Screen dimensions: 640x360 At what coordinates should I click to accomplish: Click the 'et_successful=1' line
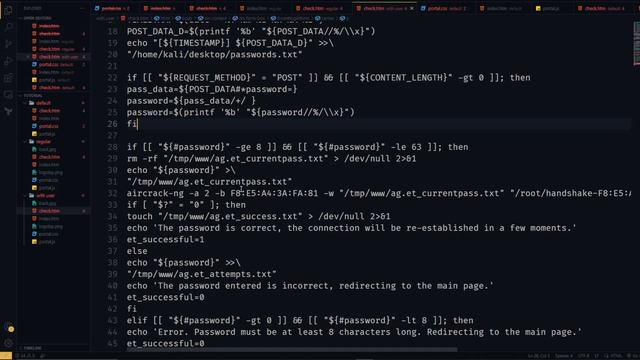[165, 239]
